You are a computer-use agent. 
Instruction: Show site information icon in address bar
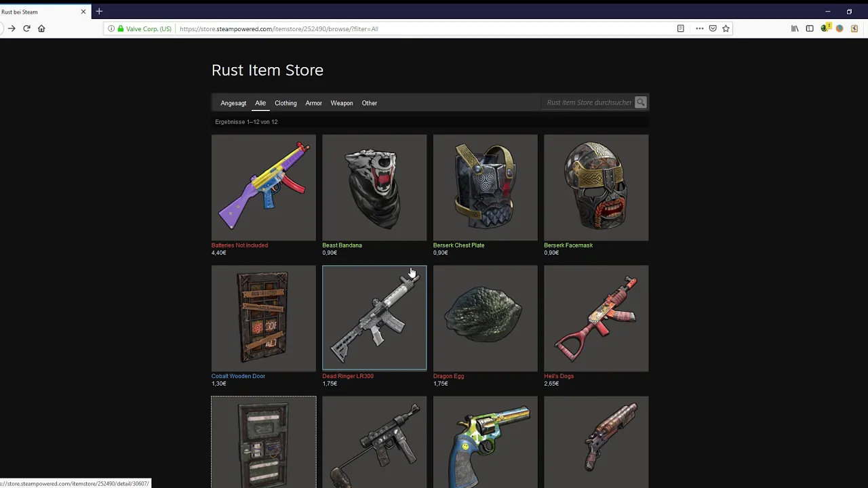(x=111, y=28)
